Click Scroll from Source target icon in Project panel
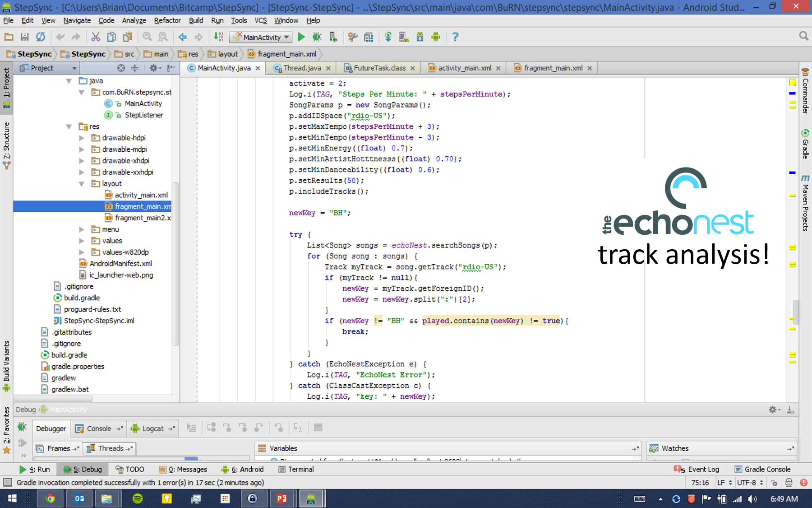812x508 pixels. pyautogui.click(x=121, y=68)
